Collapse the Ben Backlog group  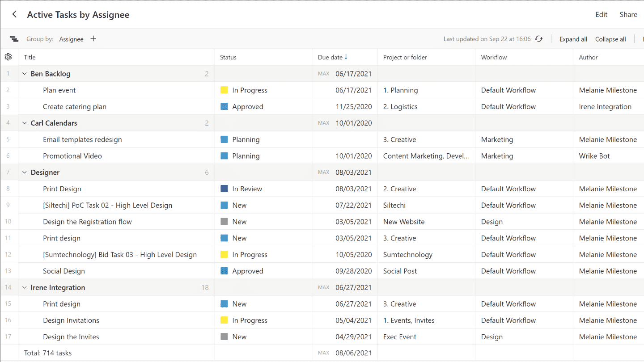click(x=25, y=74)
